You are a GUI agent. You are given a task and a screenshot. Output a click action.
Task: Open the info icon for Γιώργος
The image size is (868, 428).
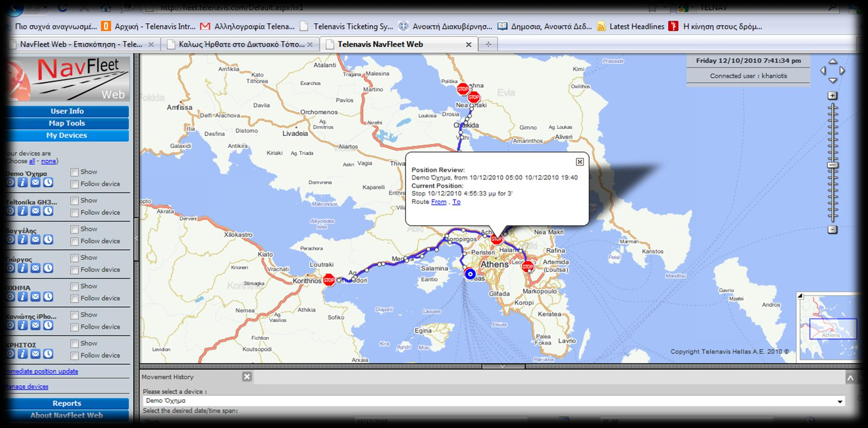click(x=22, y=268)
